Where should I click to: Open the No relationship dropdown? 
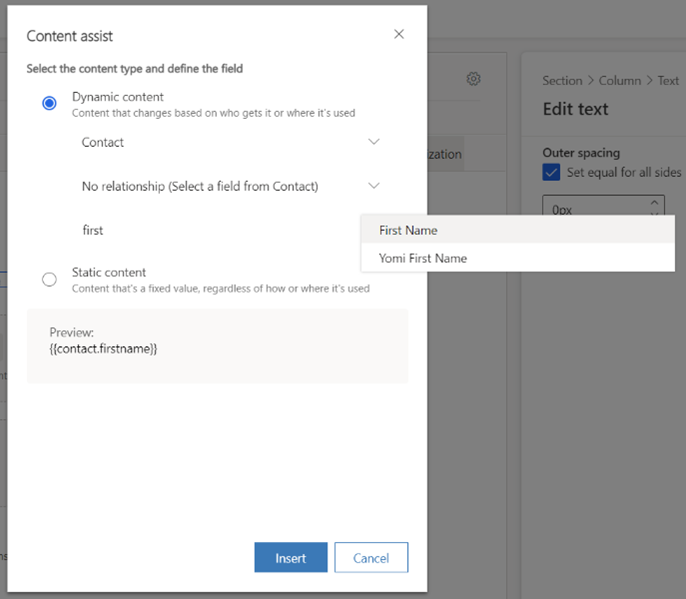[231, 186]
